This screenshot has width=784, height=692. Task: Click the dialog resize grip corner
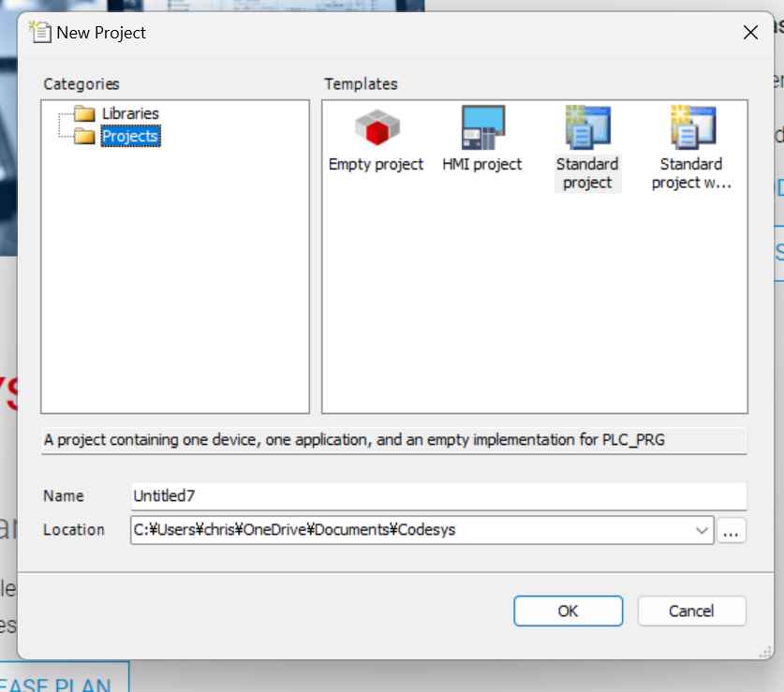(x=765, y=652)
